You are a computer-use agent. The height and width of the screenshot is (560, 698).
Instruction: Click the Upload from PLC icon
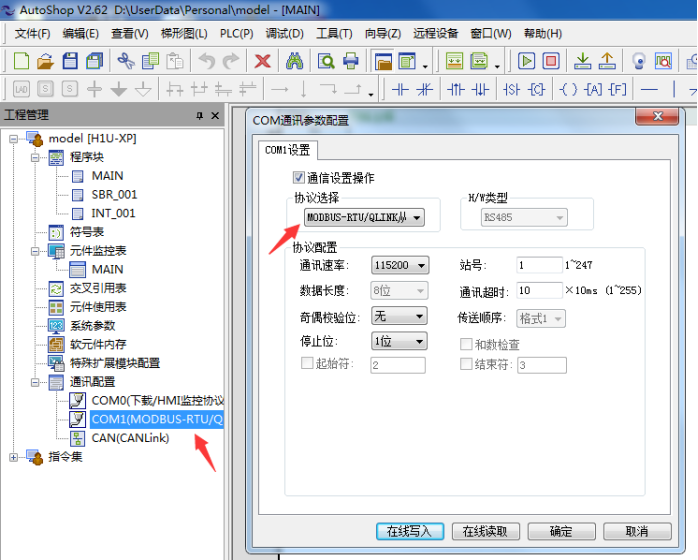[x=606, y=61]
